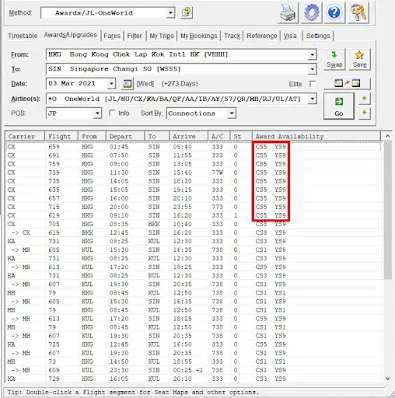The width and height of the screenshot is (395, 398).
Task: Open the Visa tab
Action: [x=290, y=36]
